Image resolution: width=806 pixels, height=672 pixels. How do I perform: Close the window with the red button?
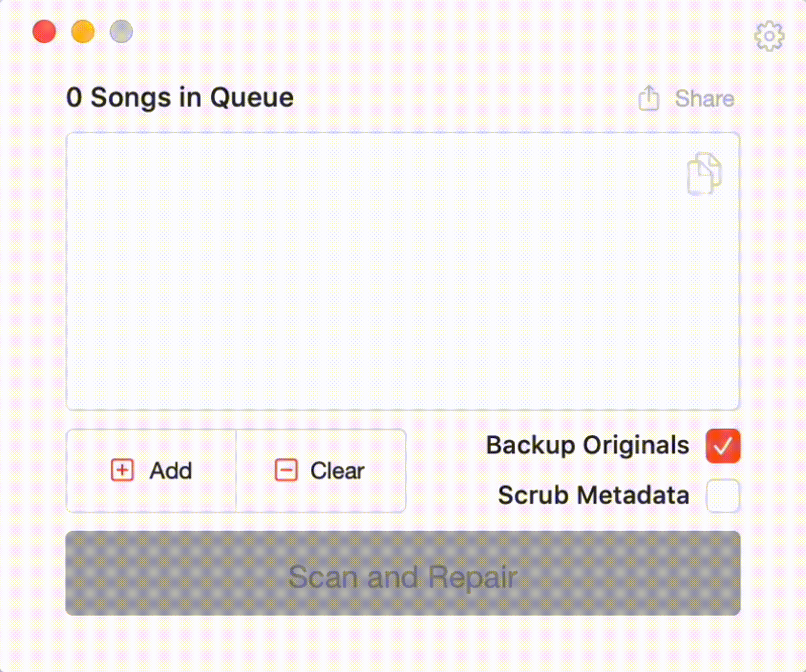44,31
